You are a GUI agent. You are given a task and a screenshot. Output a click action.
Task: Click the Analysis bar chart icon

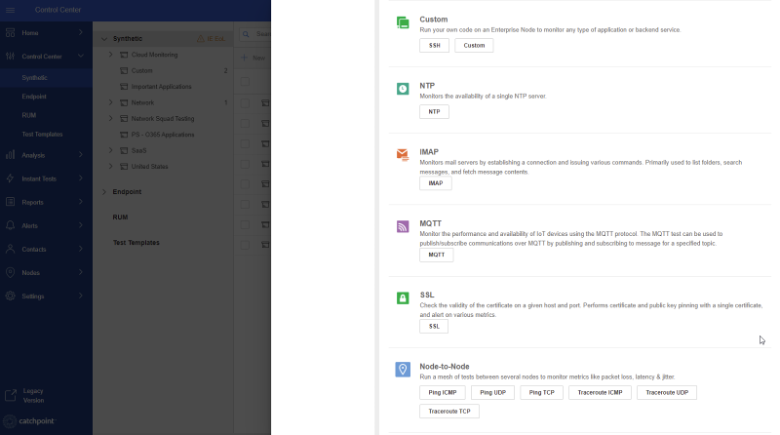[10, 155]
